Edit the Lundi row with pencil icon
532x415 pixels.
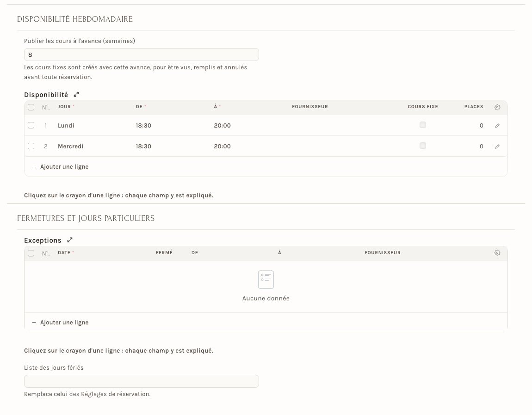point(497,126)
